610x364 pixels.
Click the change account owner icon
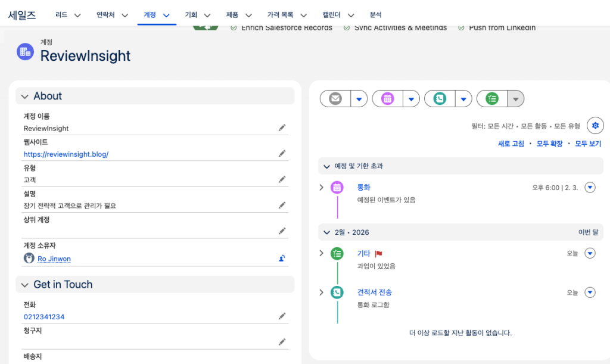coord(282,259)
